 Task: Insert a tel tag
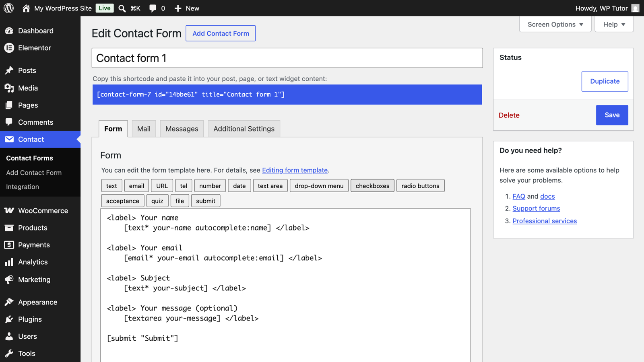coord(184,186)
